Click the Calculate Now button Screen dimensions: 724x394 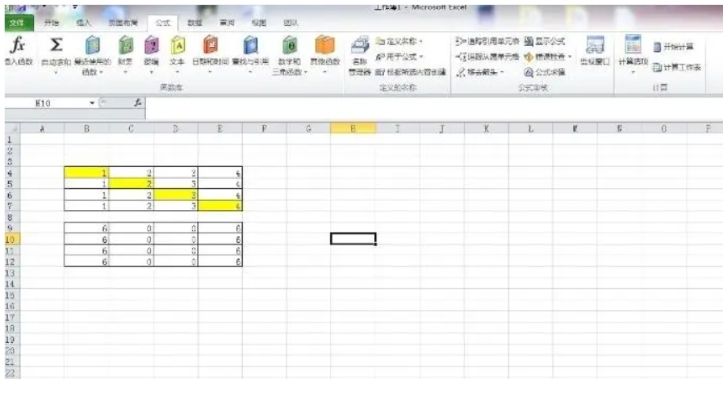(673, 47)
